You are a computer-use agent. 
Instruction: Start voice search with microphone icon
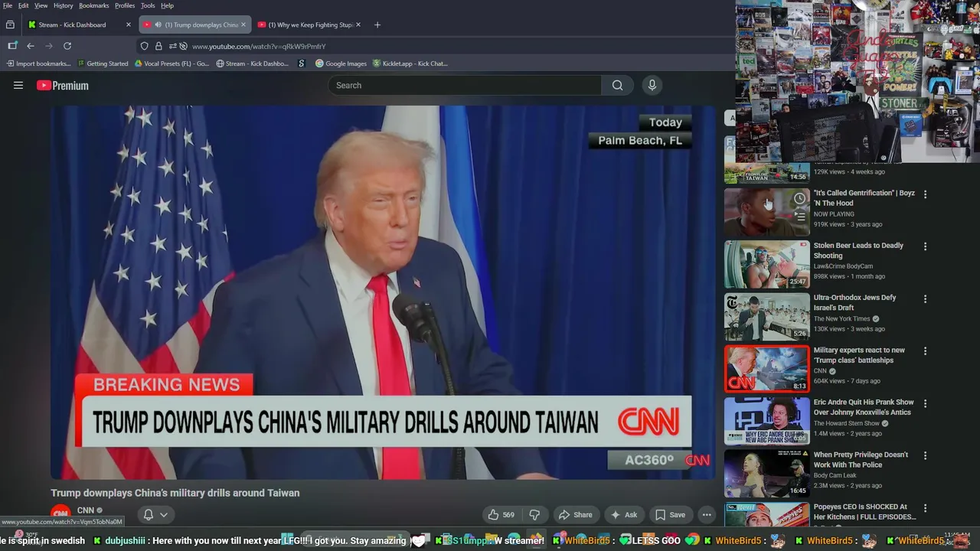coord(652,86)
